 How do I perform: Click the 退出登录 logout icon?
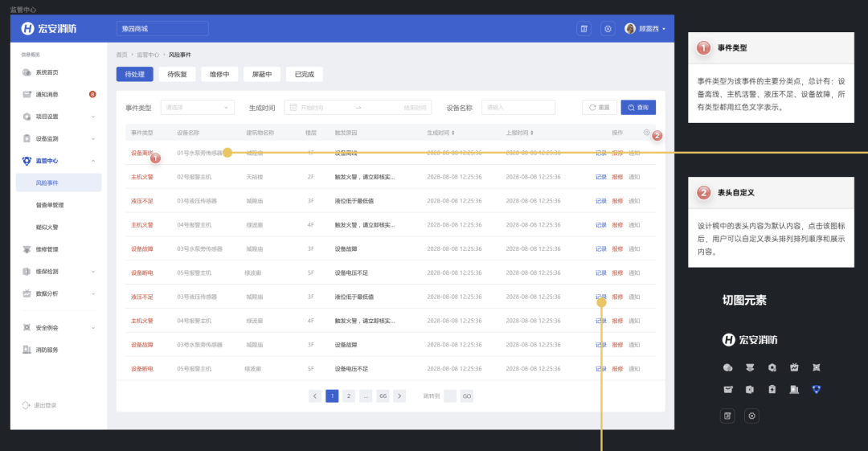pyautogui.click(x=27, y=405)
